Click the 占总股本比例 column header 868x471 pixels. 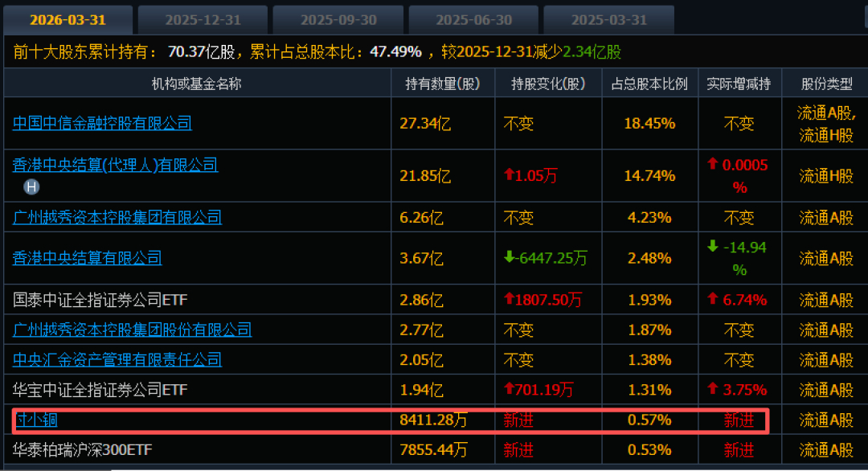649,84
